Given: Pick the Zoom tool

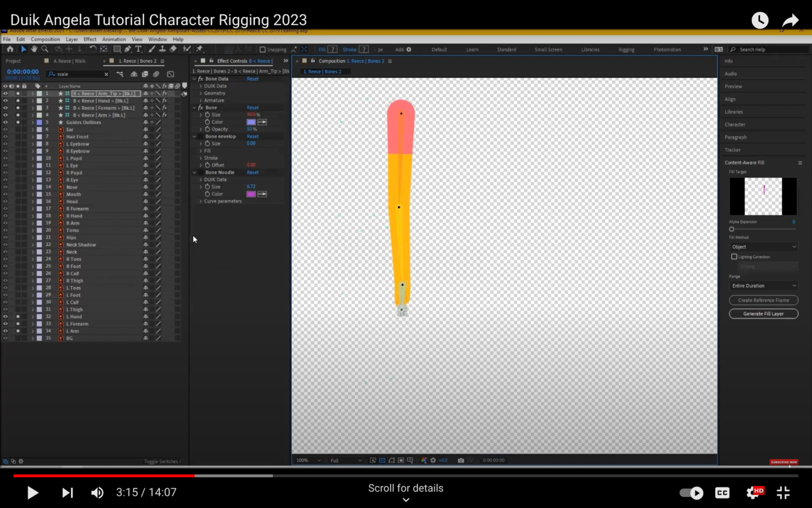Looking at the screenshot, I should 45,49.
